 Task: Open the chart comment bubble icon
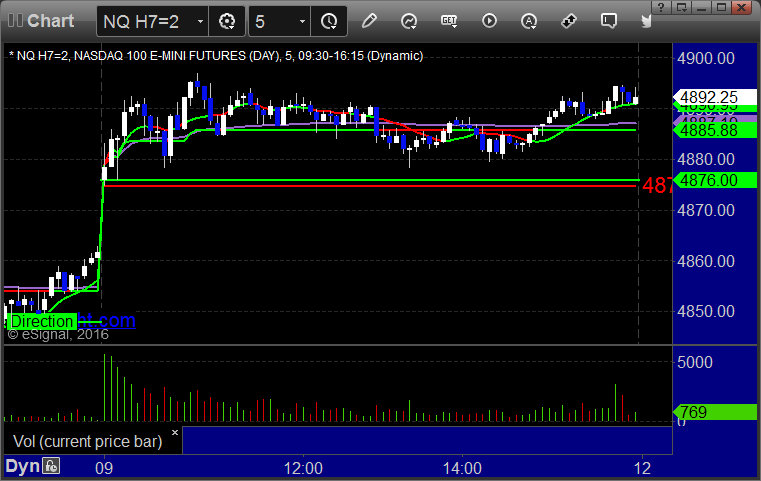pos(609,21)
